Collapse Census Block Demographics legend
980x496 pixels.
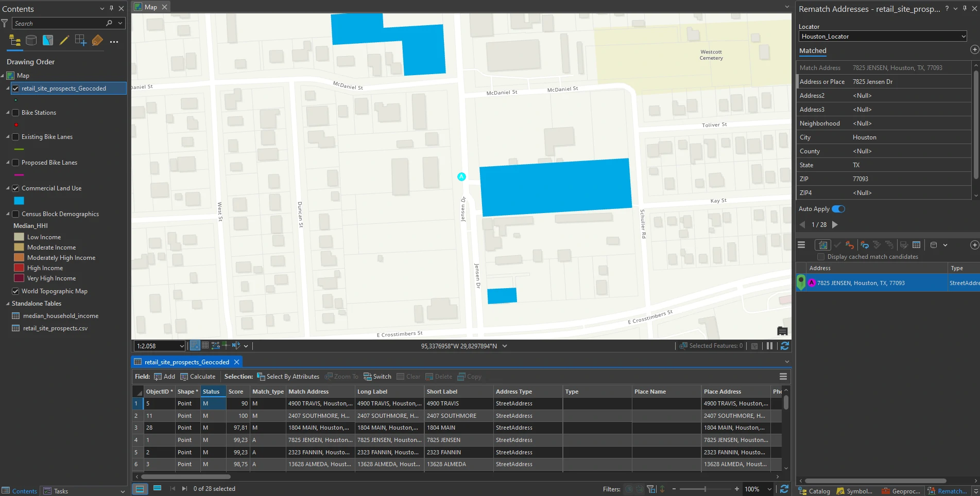point(8,214)
